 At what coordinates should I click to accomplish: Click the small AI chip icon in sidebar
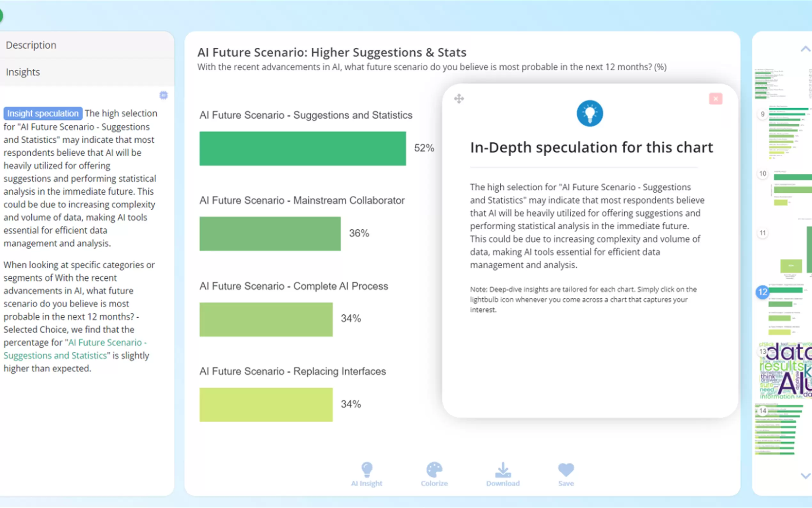163,95
